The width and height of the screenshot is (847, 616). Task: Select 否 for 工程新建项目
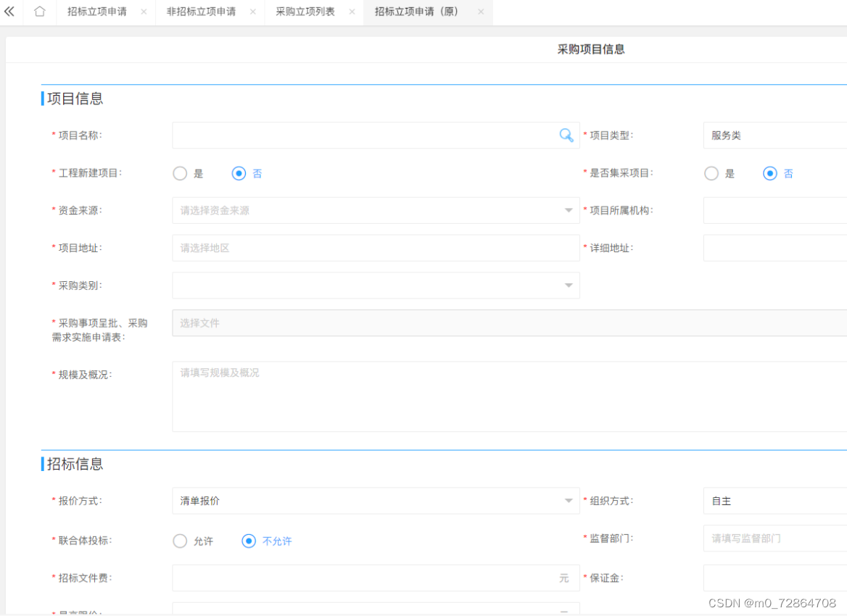(x=239, y=173)
